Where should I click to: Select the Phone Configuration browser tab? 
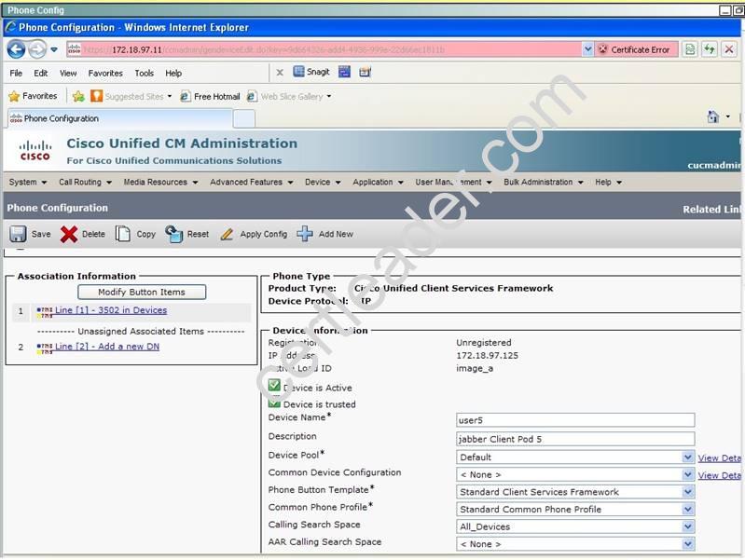point(119,118)
